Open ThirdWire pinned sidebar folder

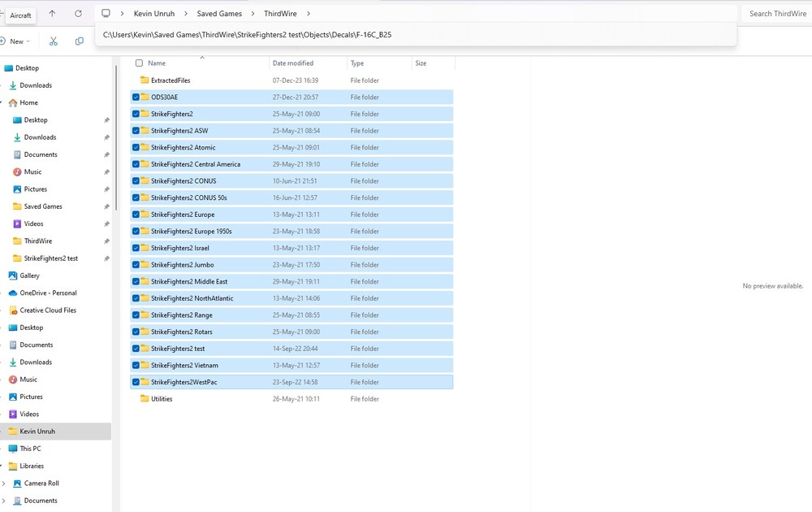point(38,241)
